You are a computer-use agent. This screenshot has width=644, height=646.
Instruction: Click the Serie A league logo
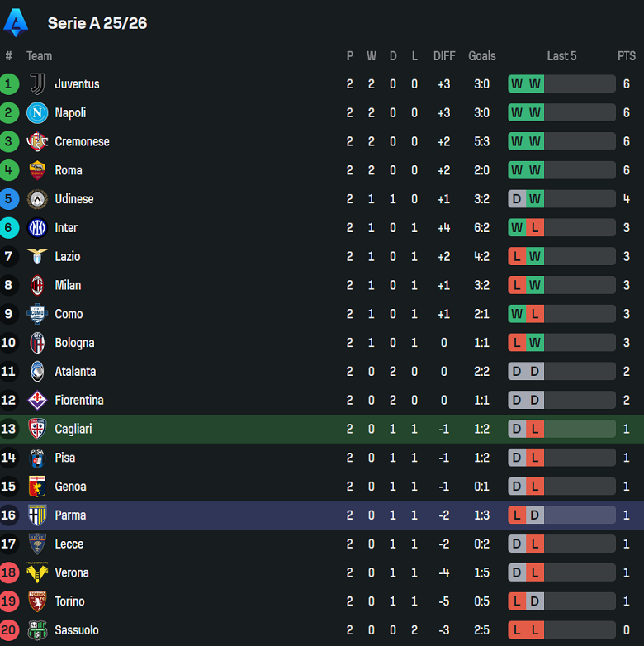[x=16, y=22]
